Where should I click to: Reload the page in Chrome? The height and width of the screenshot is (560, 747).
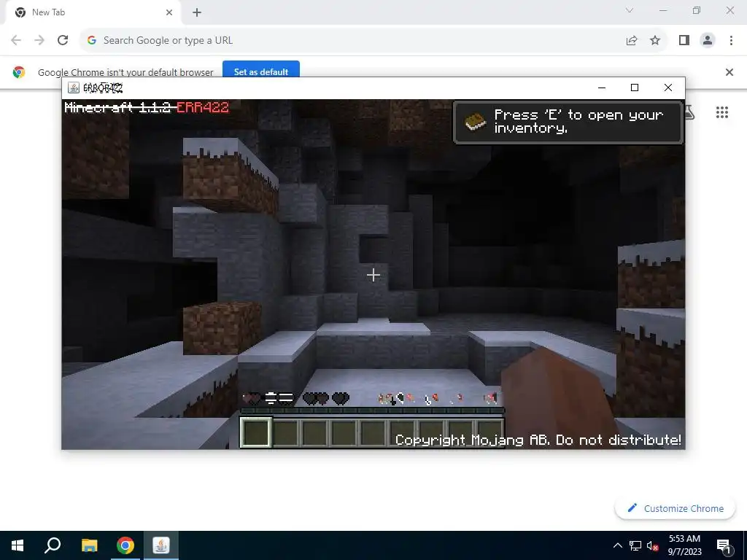[x=63, y=41]
